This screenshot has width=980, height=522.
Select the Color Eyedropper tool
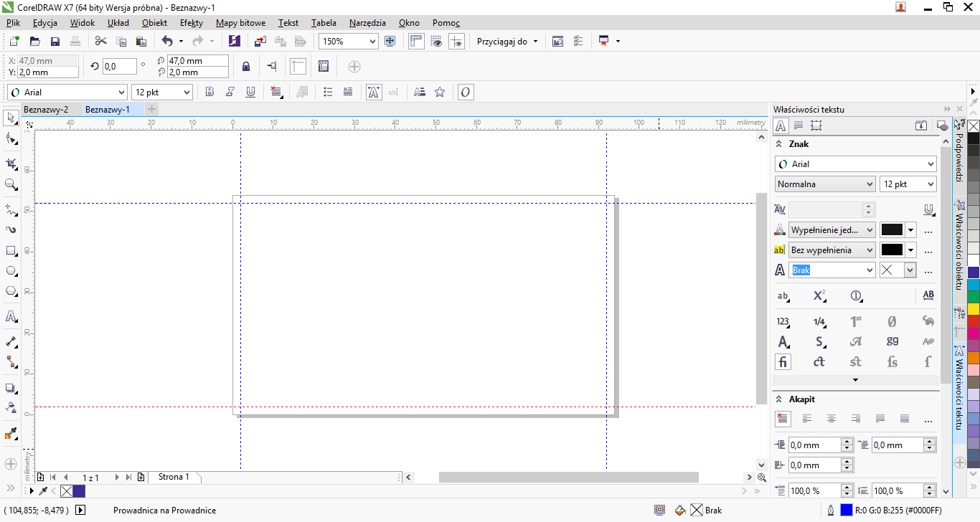[11, 434]
